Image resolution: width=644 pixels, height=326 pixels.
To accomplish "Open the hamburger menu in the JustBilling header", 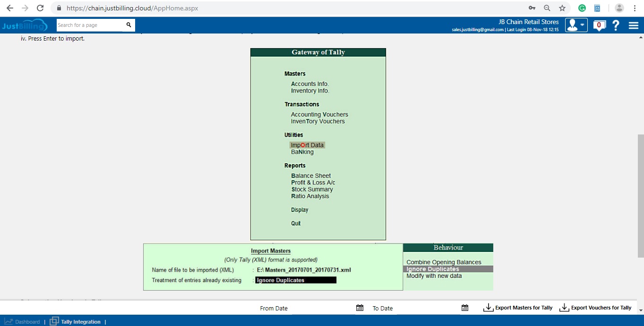I will [634, 25].
